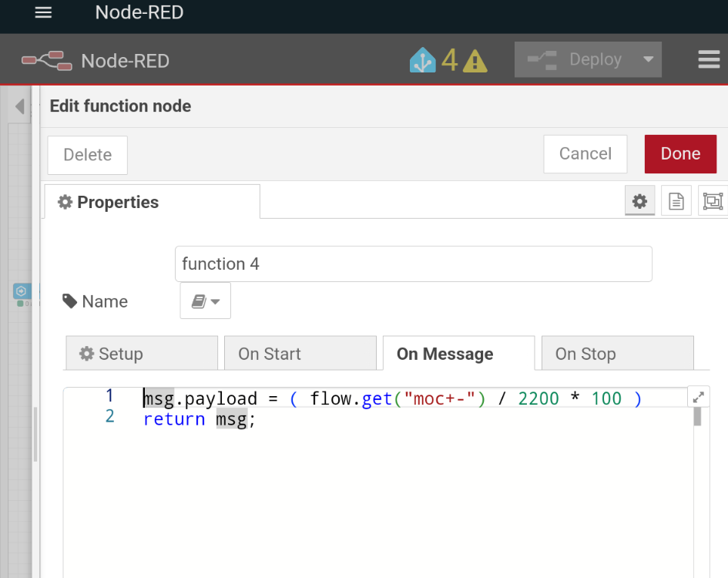The height and width of the screenshot is (578, 728).
Task: Click the Home Assistant node on canvas
Action: coord(22,291)
